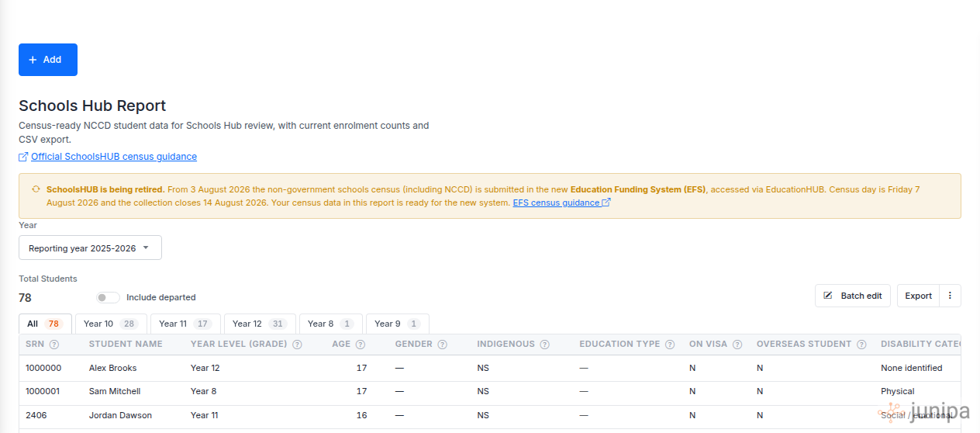Click the Export button

tap(918, 296)
